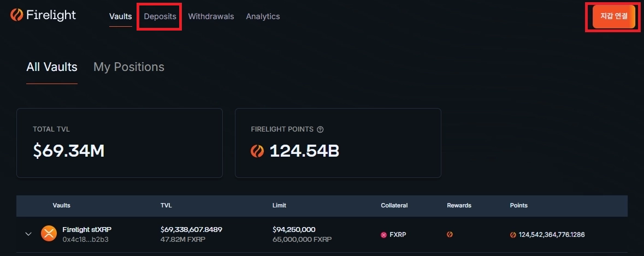Select the All Vaults tab
The height and width of the screenshot is (256, 644).
click(x=52, y=67)
